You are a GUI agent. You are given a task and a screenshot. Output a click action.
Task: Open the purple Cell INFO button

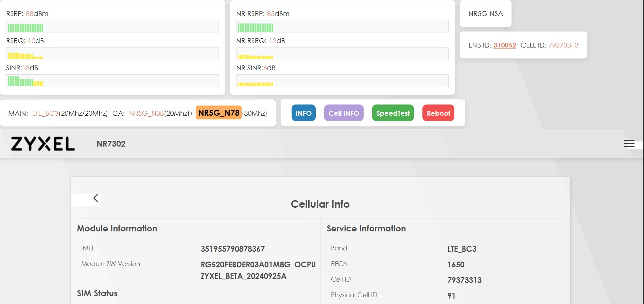[x=344, y=113]
